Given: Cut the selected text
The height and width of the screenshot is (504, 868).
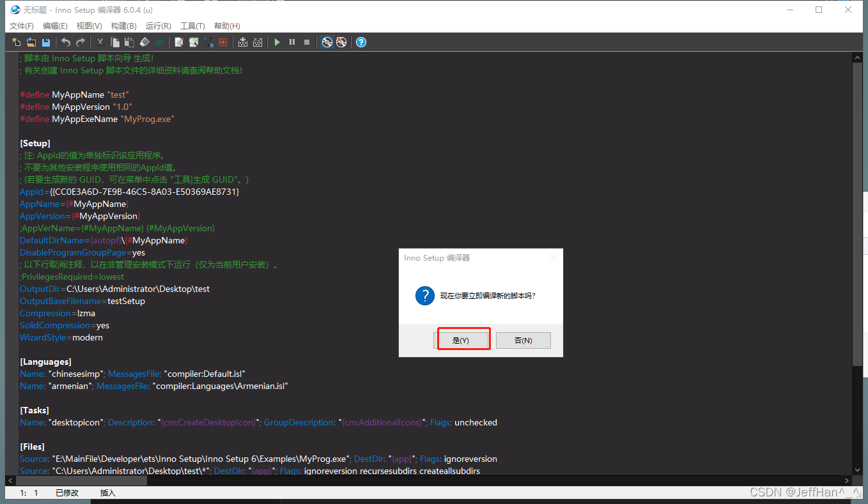Looking at the screenshot, I should point(99,42).
